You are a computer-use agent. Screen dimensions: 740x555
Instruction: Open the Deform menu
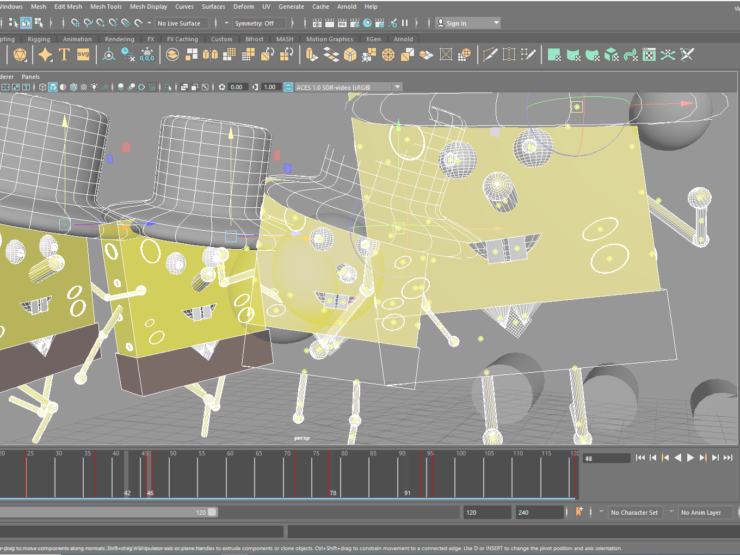tap(244, 7)
